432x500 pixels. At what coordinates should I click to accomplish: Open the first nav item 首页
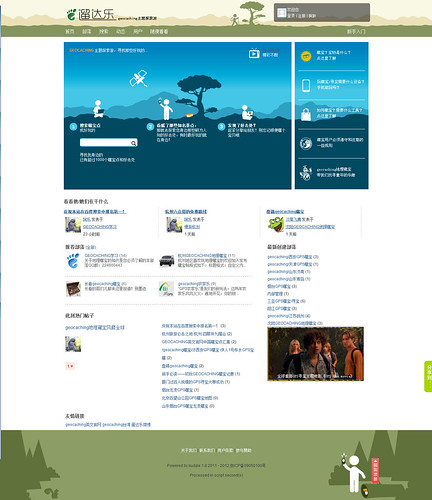click(70, 31)
